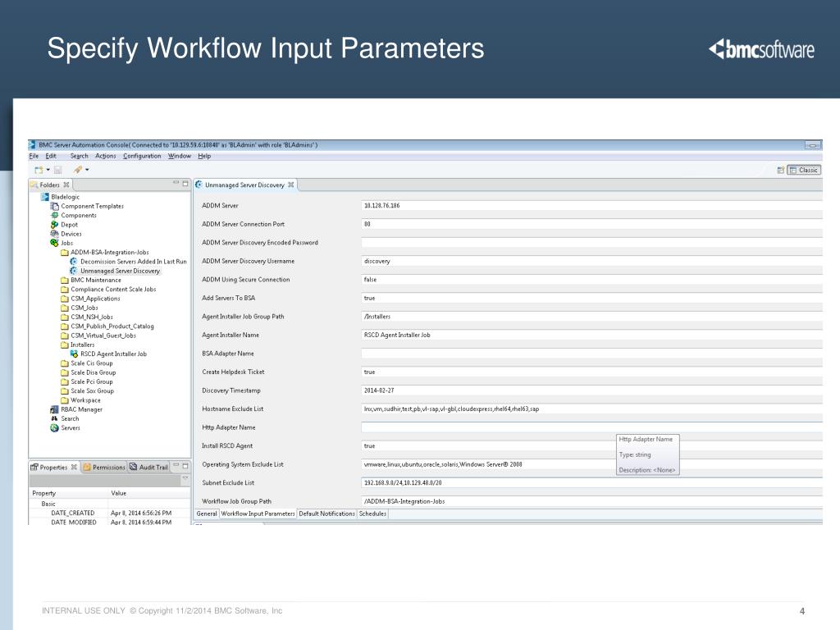Click the Bladelogic root node icon
The width and height of the screenshot is (840, 630).
coord(45,197)
